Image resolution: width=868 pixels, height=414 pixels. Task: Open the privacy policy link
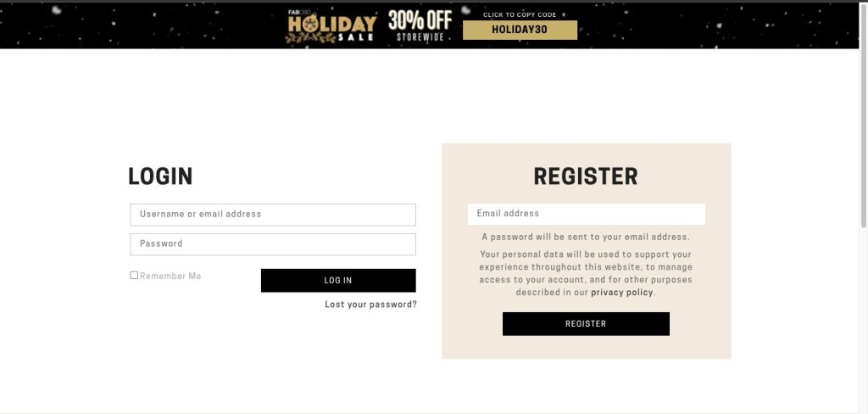[621, 293]
